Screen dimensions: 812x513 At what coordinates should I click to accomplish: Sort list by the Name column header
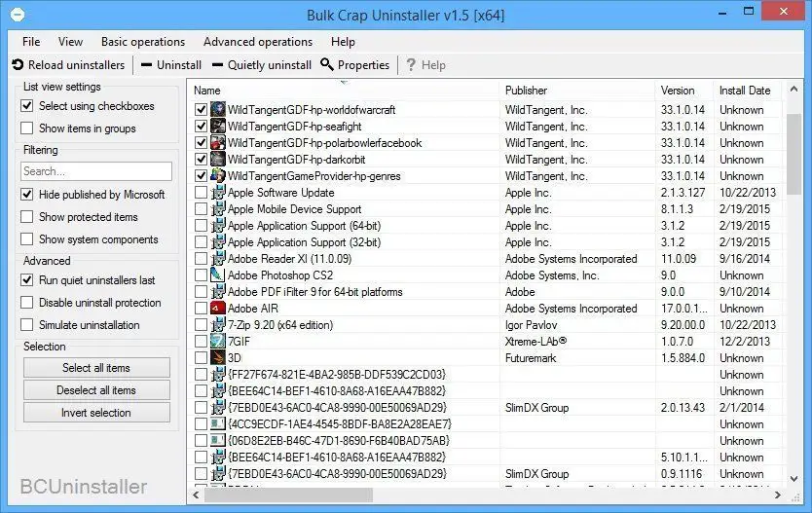click(x=344, y=91)
